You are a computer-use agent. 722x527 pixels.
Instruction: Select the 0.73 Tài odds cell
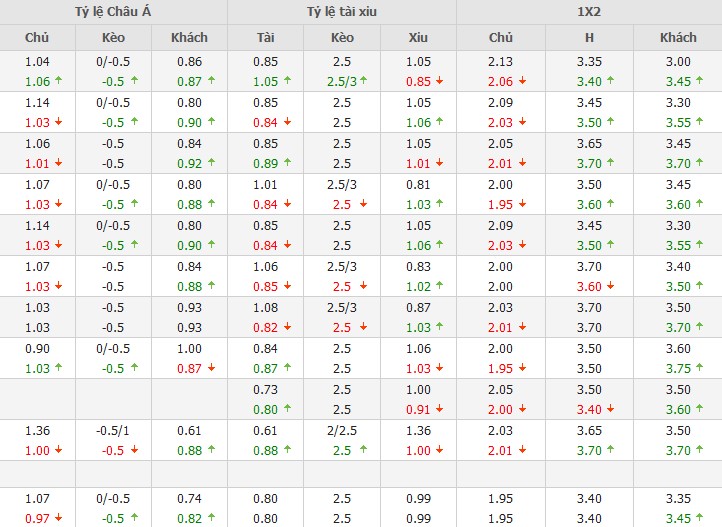(265, 389)
